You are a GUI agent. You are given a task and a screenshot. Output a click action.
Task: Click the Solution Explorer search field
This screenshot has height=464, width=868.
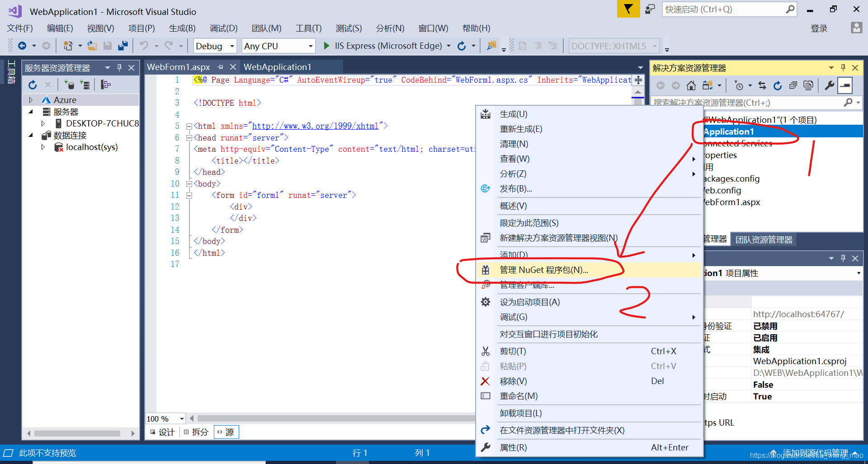pyautogui.click(x=746, y=103)
